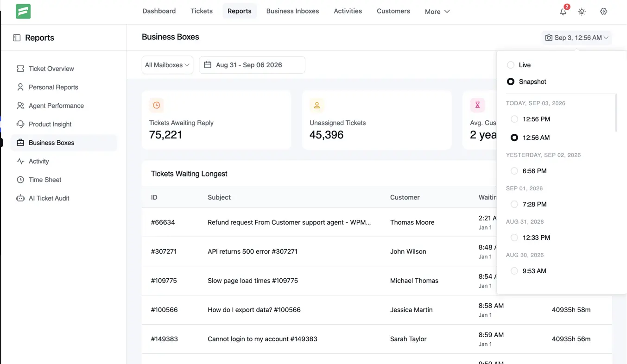627x364 pixels.
Task: Click the Unassigned Tickets person icon
Action: tap(317, 106)
